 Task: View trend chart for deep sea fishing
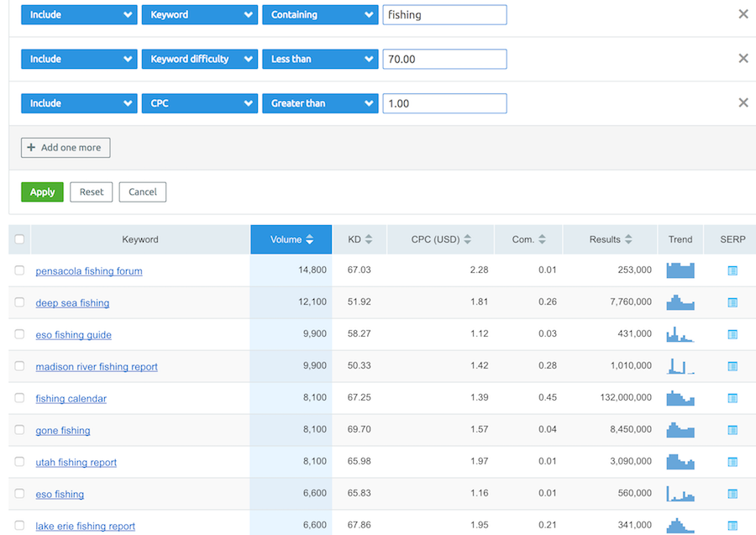pos(680,302)
